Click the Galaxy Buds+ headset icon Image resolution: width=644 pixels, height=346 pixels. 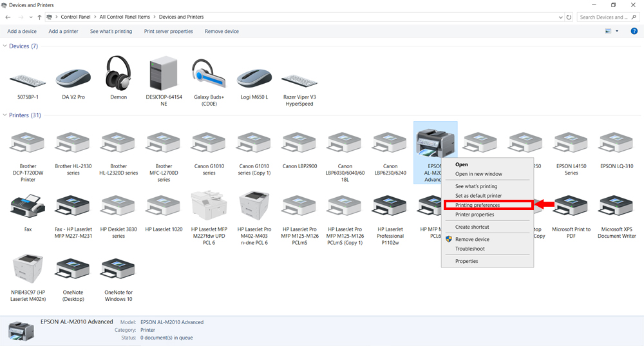tap(209, 75)
